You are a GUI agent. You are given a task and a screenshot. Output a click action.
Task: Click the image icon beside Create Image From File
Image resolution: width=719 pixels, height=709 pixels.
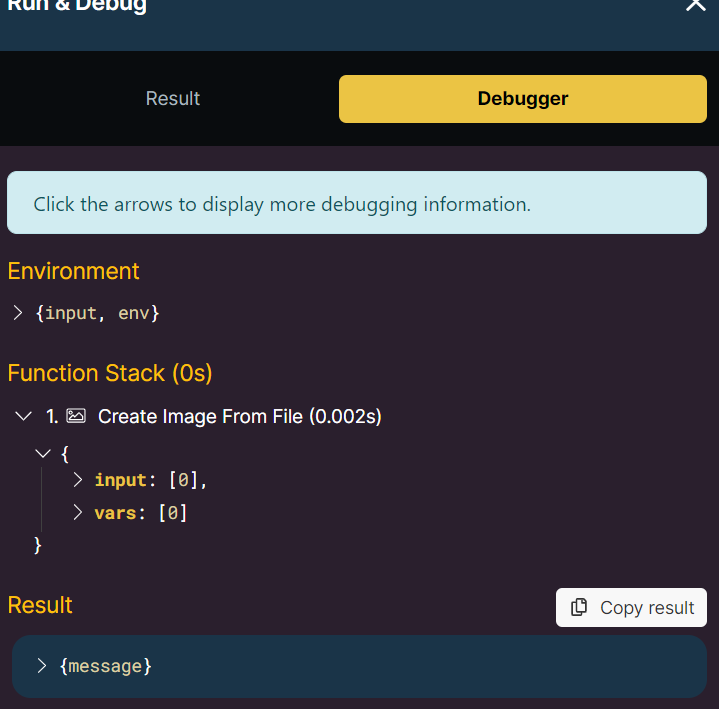click(76, 416)
